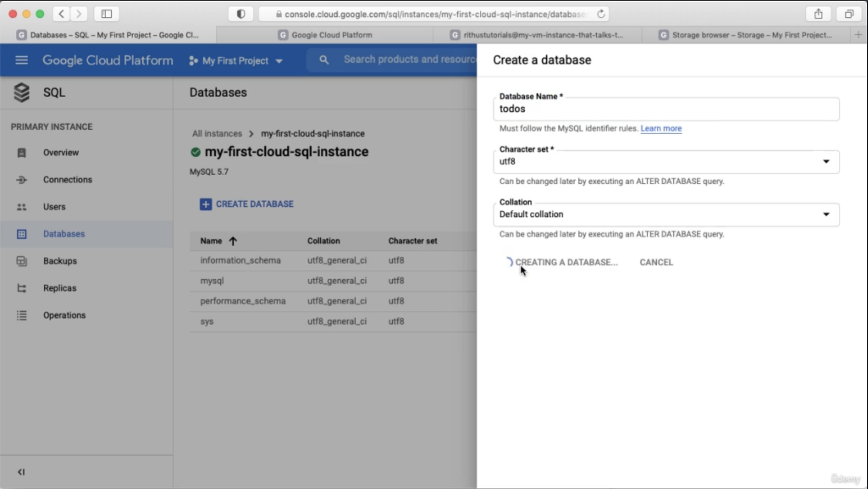Reload the page with the refresh icon
The height and width of the screenshot is (489, 868).
pos(601,14)
